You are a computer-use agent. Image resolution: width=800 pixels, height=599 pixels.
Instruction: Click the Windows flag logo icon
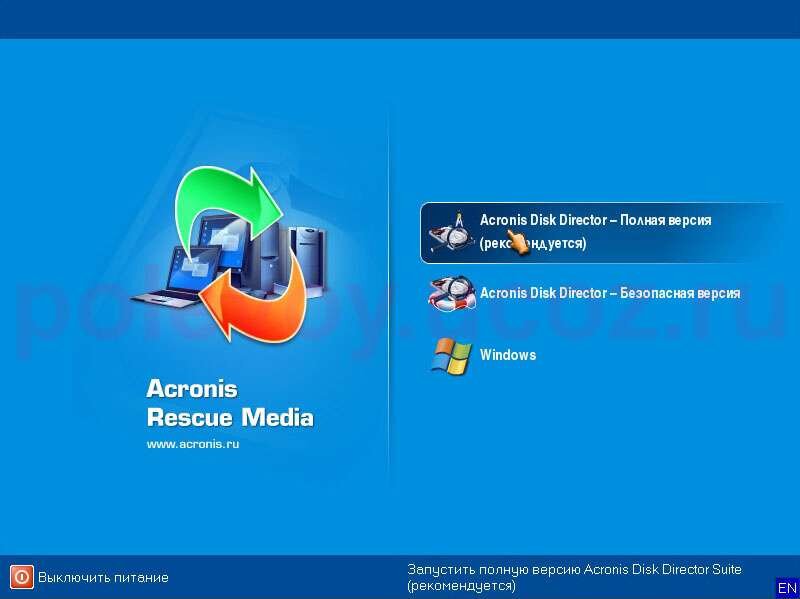[x=451, y=356]
